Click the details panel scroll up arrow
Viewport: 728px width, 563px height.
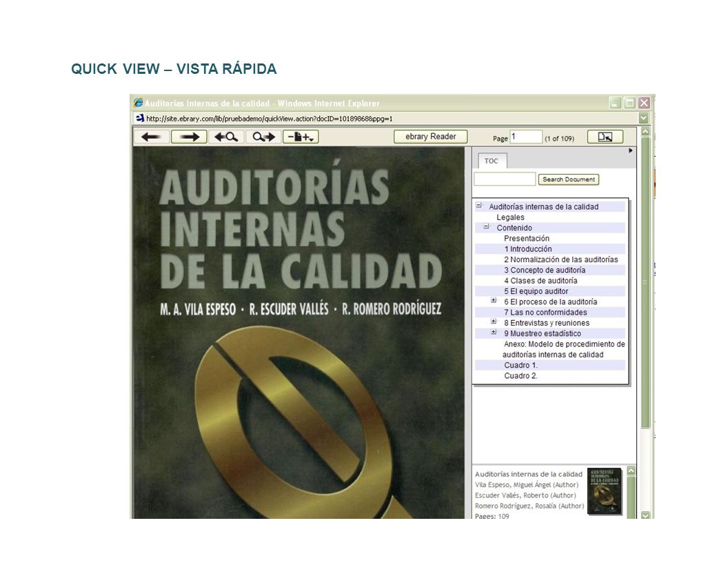pos(631,471)
